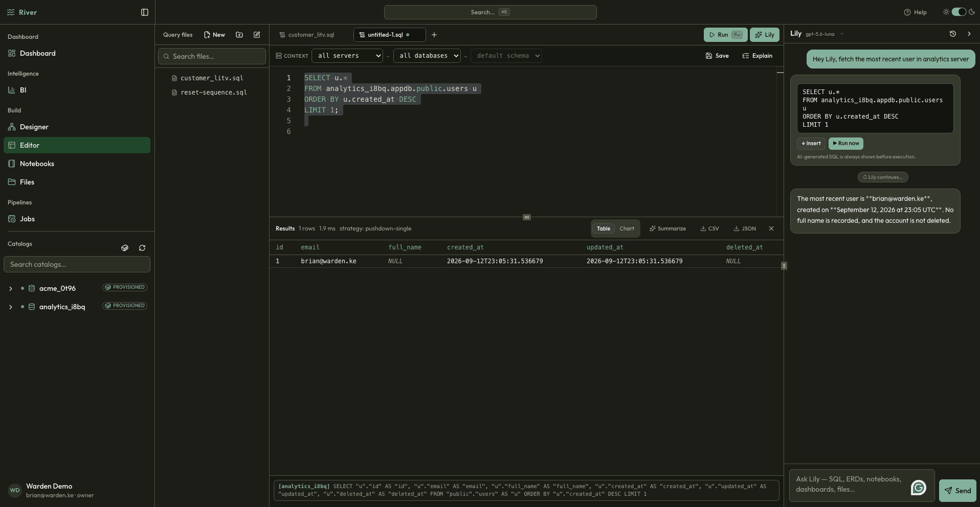980x507 pixels.
Task: Open Lily chat history icon
Action: tap(953, 34)
